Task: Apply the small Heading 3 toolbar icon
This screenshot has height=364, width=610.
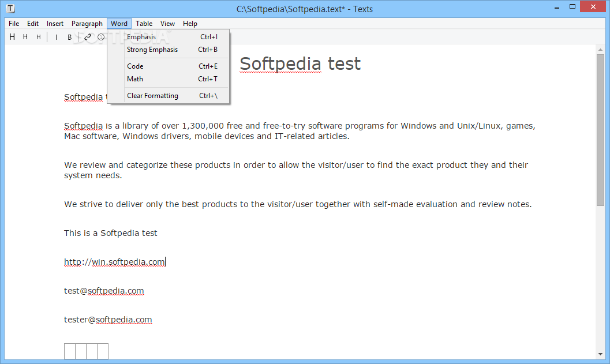Action: pyautogui.click(x=38, y=37)
